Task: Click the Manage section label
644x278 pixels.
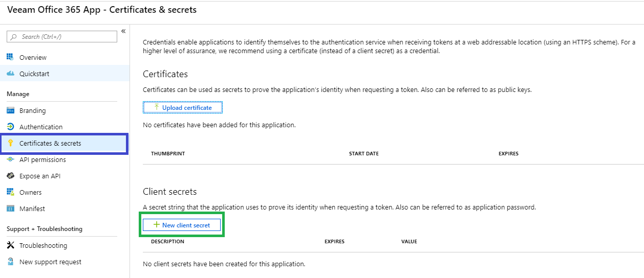Action: [x=18, y=94]
